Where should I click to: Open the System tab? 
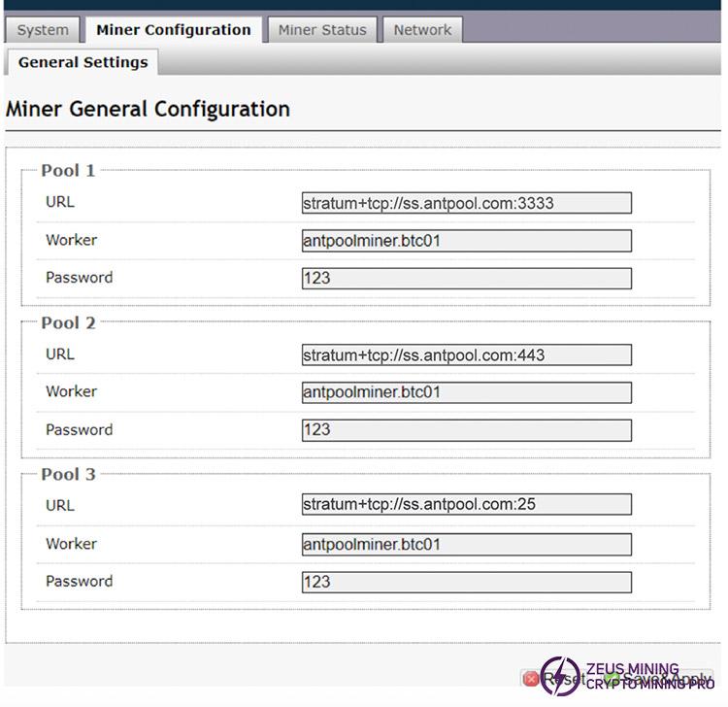tap(43, 30)
